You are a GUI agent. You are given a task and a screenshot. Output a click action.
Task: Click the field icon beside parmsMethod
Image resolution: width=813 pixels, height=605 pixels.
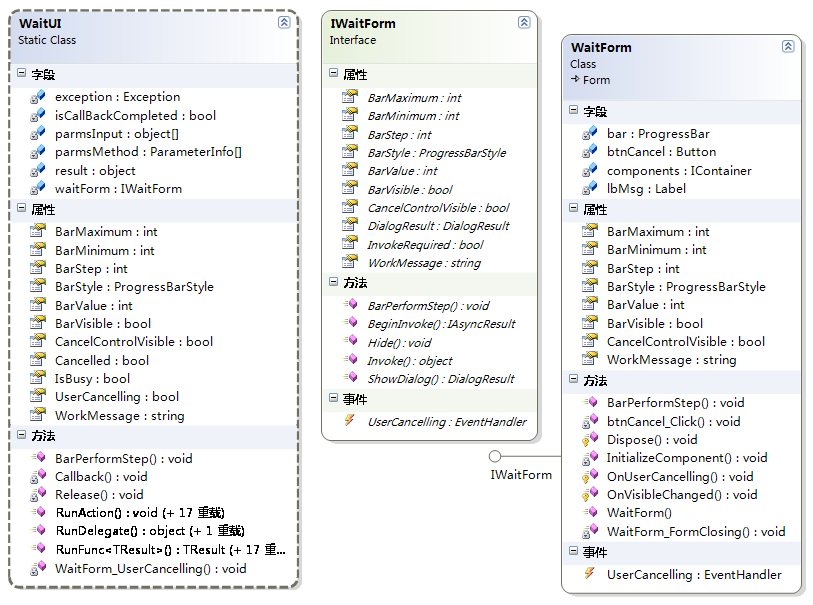coord(38,152)
